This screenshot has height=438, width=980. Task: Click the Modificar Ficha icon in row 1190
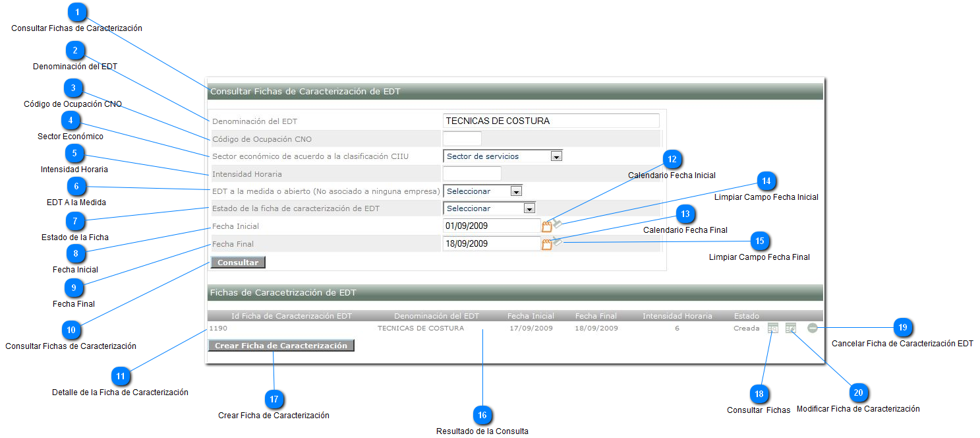[x=791, y=328]
